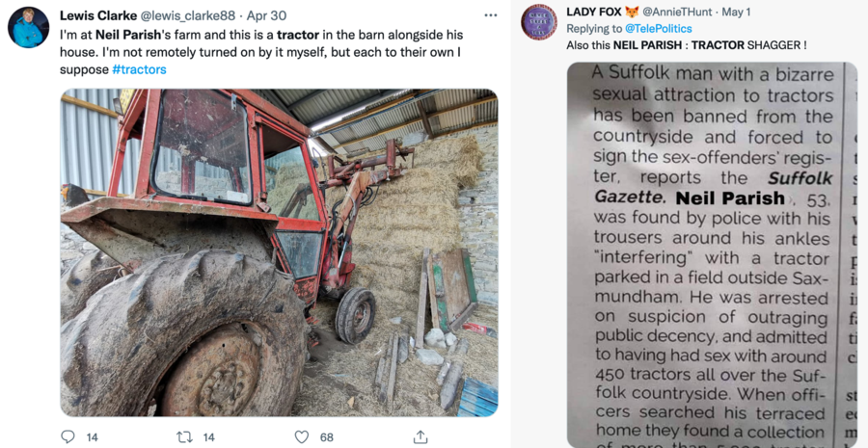Viewport: 868px width, 448px height.
Task: Click the like count of 68
Action: point(327,437)
